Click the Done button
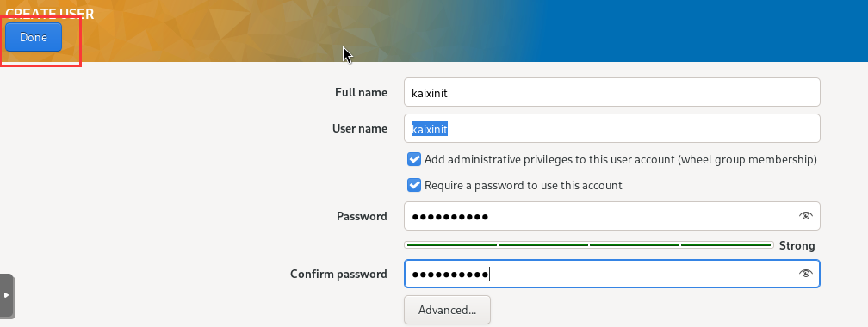This screenshot has height=327, width=868. point(34,37)
